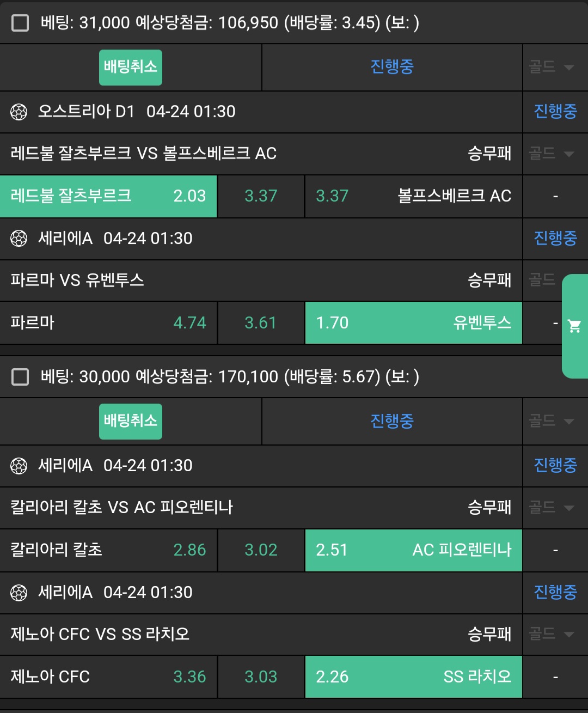Select 유벤투스 win odds 1.70
588x713 pixels.
pos(413,323)
